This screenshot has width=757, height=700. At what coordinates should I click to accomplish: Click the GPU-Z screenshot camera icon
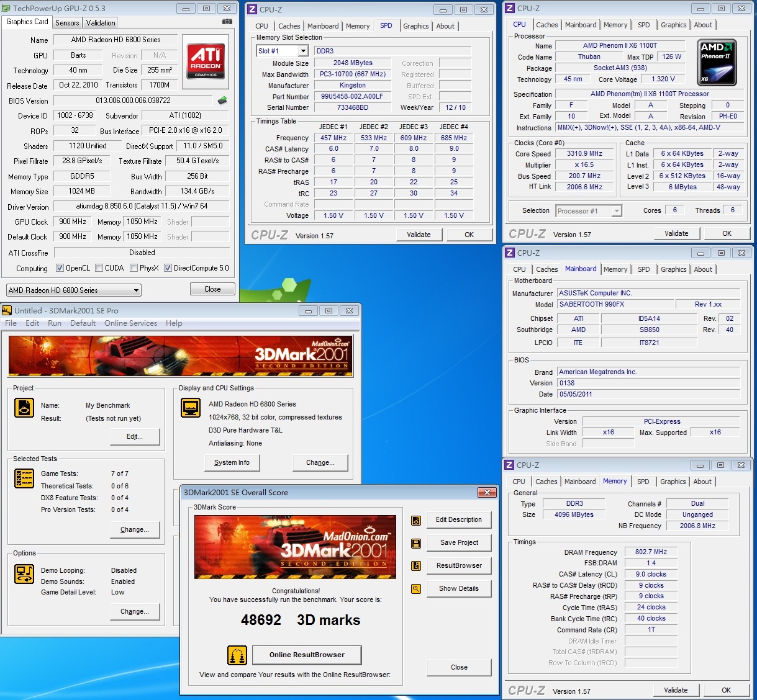click(x=227, y=22)
